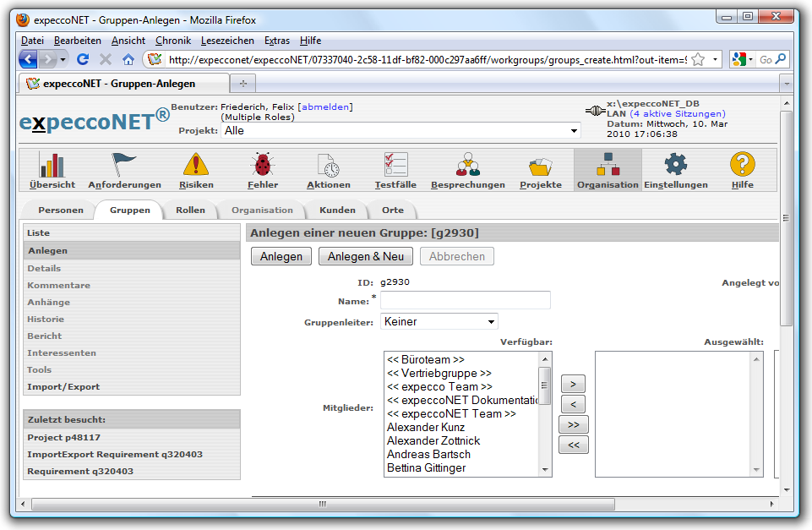Select the Fehler ladybug icon
812x530 pixels.
click(262, 165)
